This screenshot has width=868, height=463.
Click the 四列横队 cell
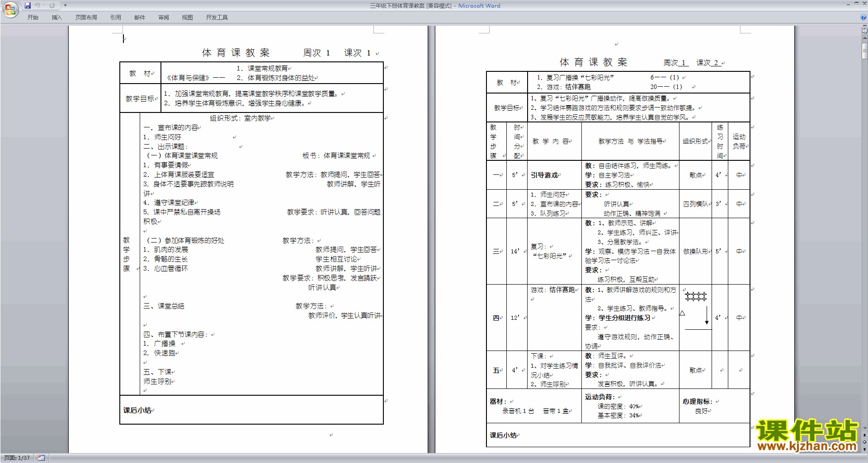695,204
